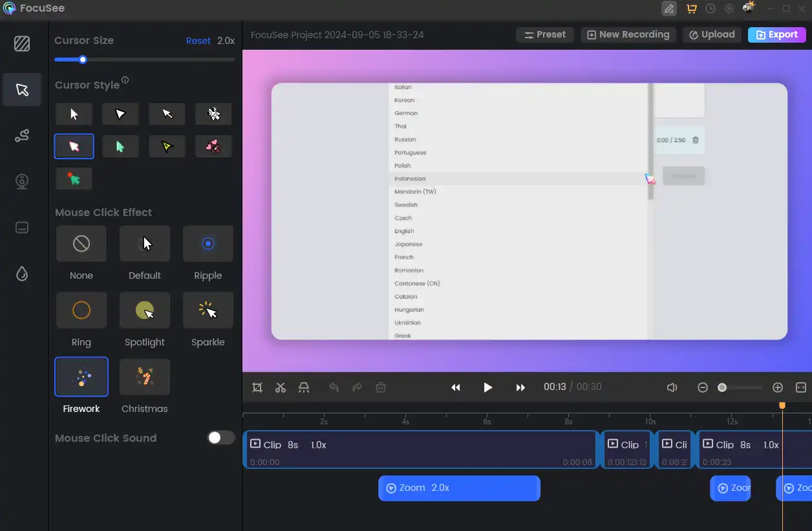
Task: Click the video preview canvas thumbnail
Action: click(529, 211)
